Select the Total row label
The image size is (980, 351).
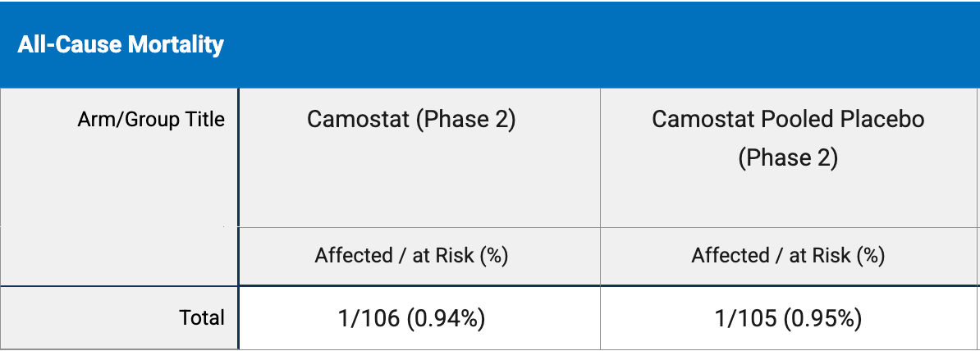pyautogui.click(x=202, y=317)
